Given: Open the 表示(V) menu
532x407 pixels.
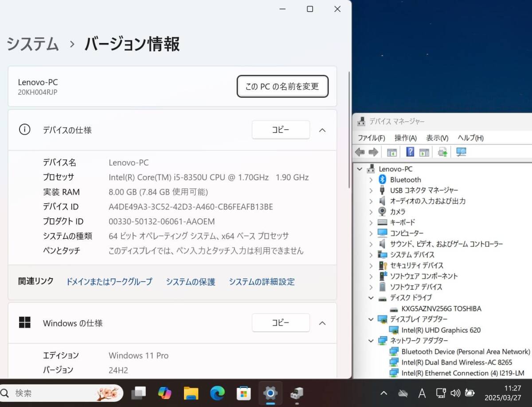Looking at the screenshot, I should click(437, 138).
